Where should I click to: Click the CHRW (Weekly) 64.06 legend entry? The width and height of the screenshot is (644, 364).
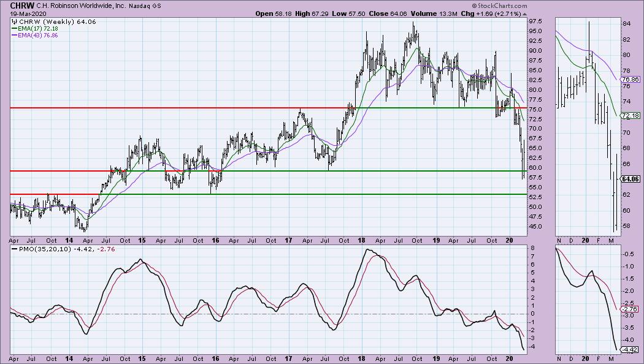click(x=55, y=21)
